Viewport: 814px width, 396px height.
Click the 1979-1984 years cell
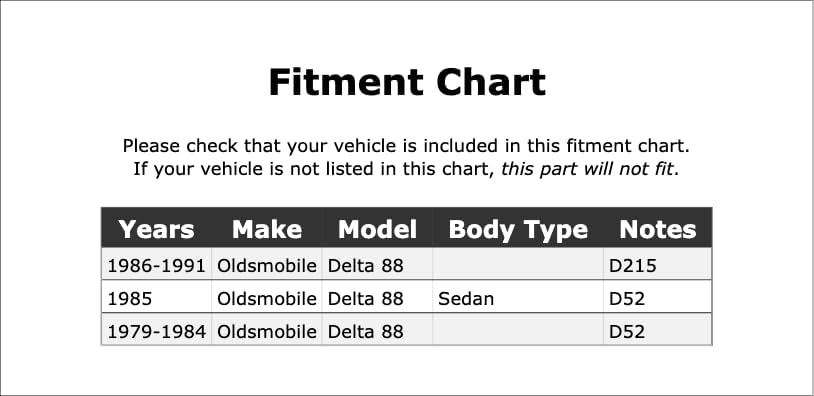pyautogui.click(x=156, y=331)
